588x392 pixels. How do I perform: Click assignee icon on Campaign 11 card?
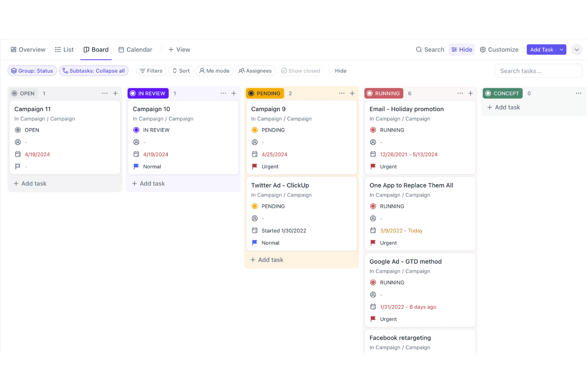18,142
